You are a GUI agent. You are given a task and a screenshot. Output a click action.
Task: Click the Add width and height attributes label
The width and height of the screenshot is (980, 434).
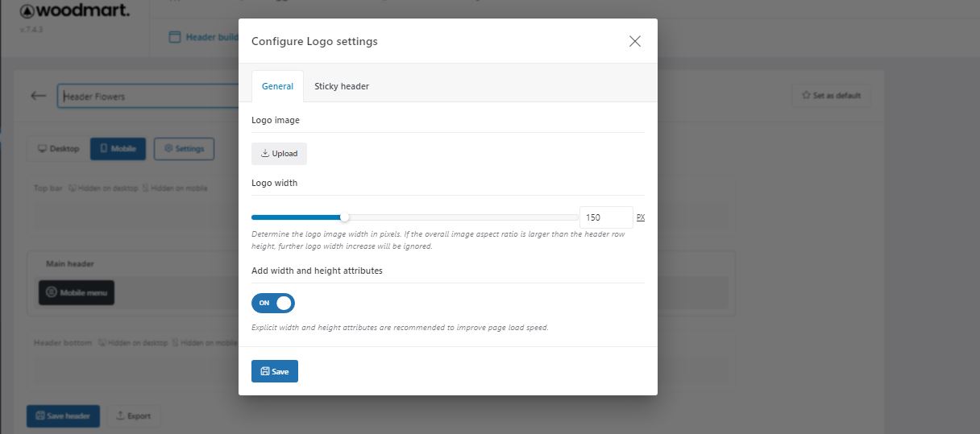pos(317,271)
